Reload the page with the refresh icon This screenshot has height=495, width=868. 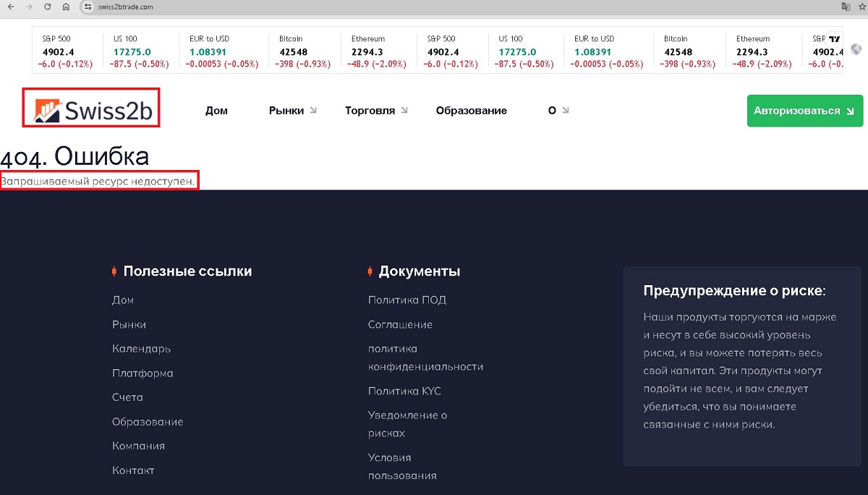[47, 7]
